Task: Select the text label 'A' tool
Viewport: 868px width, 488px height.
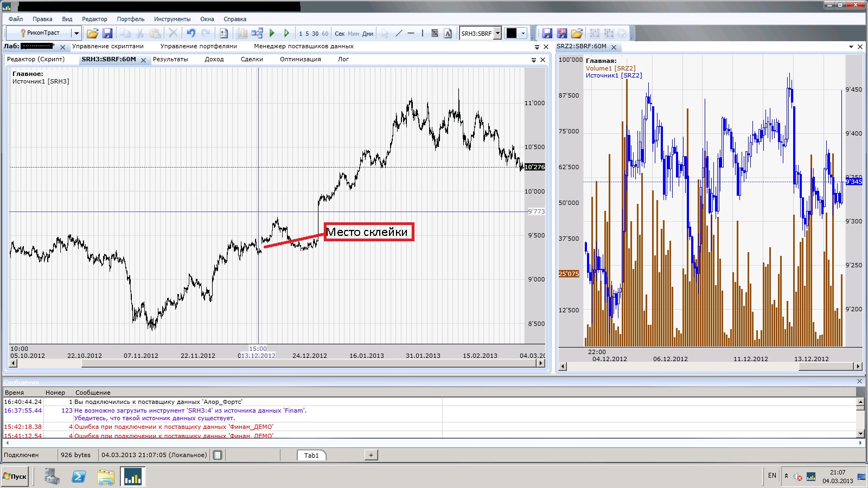Action: tap(448, 33)
